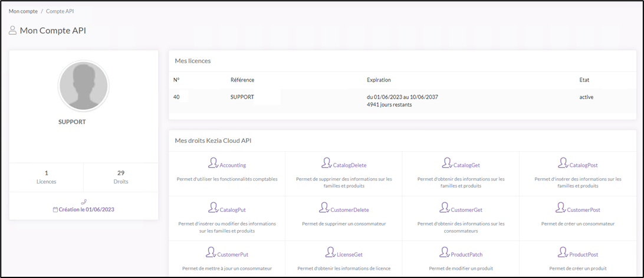The image size is (644, 278).
Task: Click the CustomerDelete user icon
Action: click(x=324, y=208)
